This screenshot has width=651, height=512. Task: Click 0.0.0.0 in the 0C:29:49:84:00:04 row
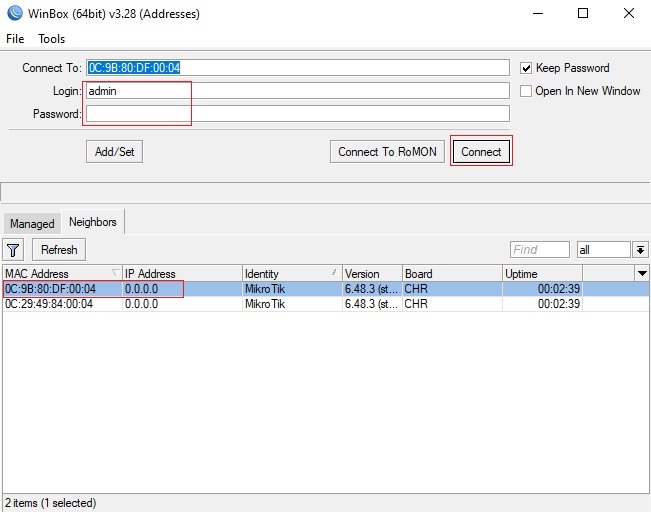tap(142, 304)
